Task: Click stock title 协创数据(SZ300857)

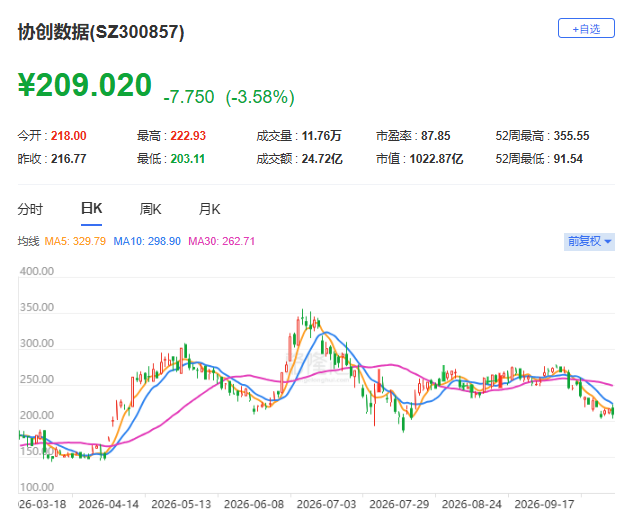Action: (x=101, y=32)
